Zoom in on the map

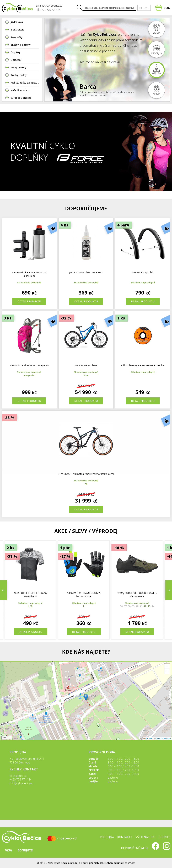click(167, 666)
